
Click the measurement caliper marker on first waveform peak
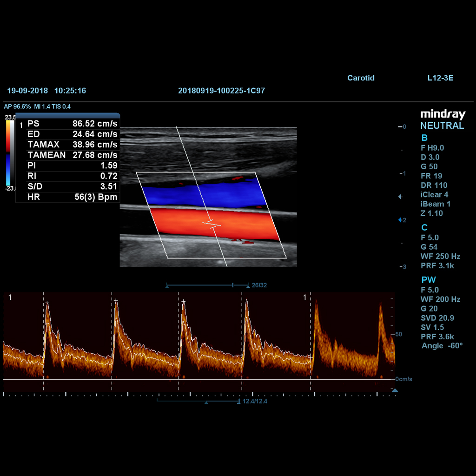pyautogui.click(x=46, y=302)
